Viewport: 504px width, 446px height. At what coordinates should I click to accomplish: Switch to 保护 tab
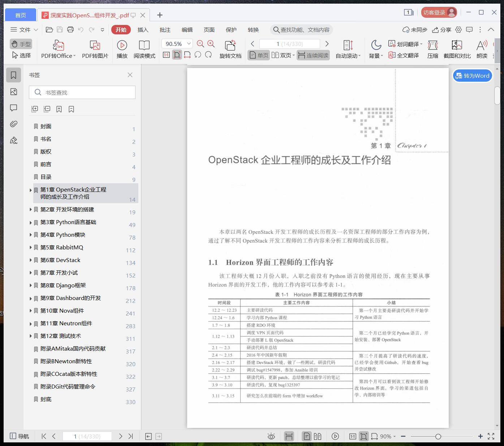pos(231,30)
